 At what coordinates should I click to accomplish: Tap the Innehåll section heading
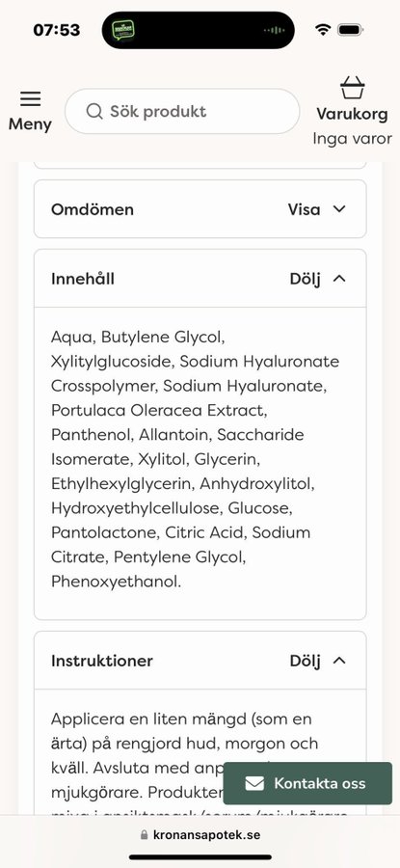click(x=83, y=279)
